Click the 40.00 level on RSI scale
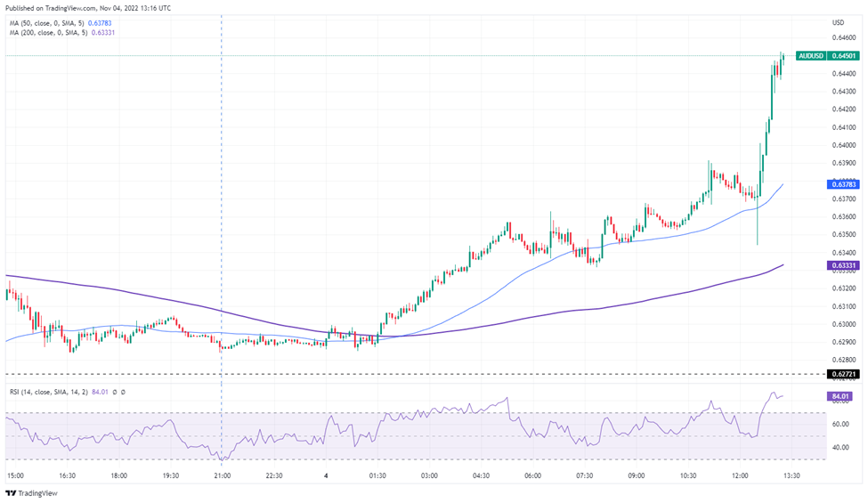The image size is (868, 503). (841, 448)
